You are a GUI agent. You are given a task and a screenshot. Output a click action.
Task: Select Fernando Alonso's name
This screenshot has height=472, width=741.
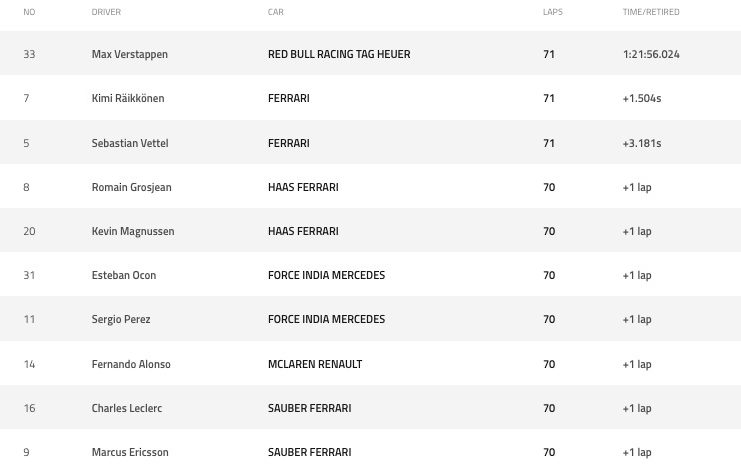point(130,364)
